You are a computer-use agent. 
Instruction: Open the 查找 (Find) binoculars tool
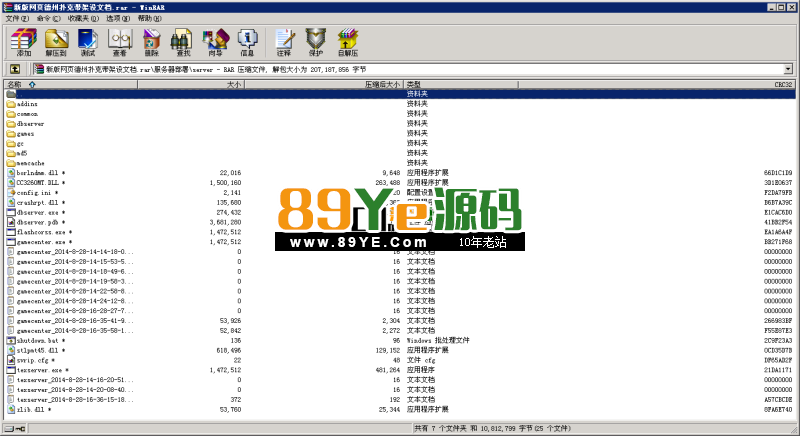[182, 42]
